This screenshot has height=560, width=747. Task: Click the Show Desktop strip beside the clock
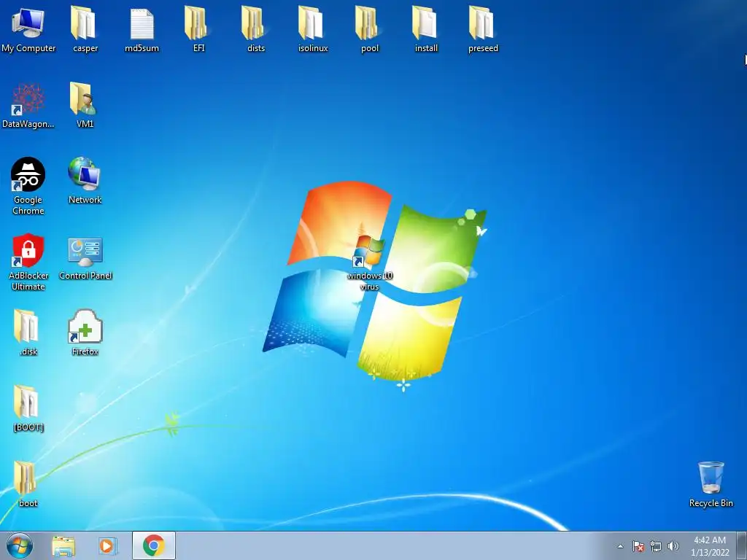coord(742,545)
